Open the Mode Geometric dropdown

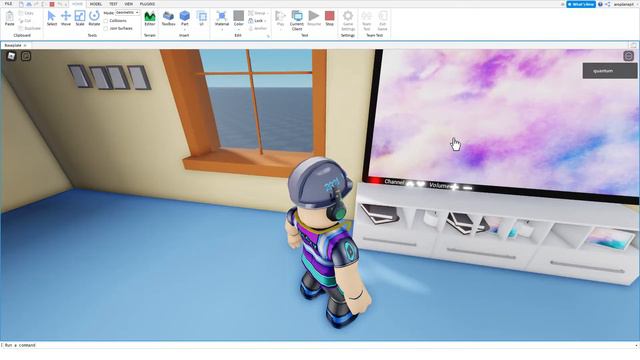click(127, 13)
